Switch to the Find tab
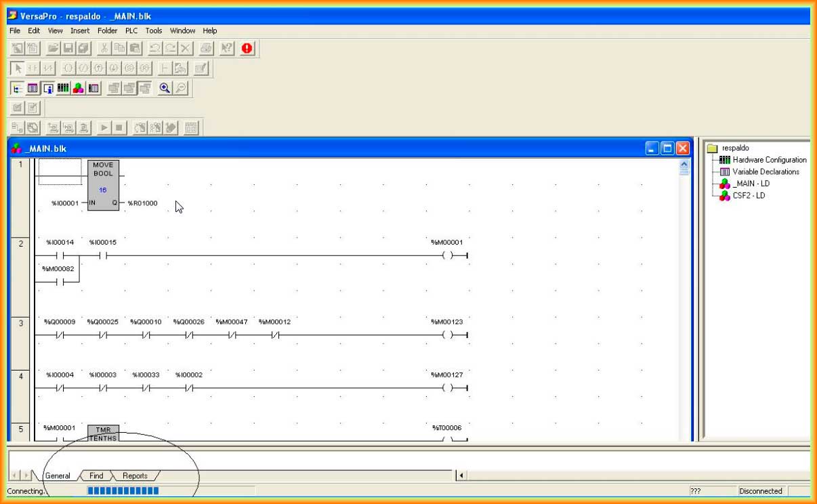The width and height of the screenshot is (817, 504). click(x=96, y=476)
